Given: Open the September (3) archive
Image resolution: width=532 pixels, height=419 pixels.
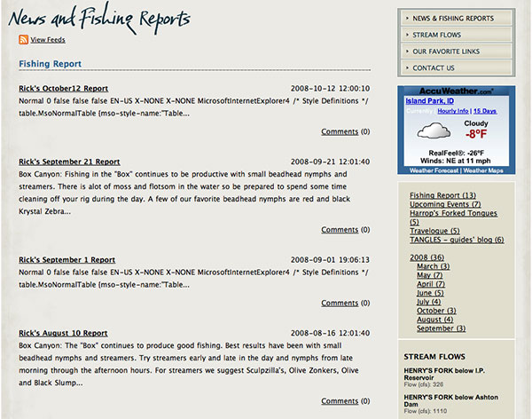Looking at the screenshot, I should (441, 328).
